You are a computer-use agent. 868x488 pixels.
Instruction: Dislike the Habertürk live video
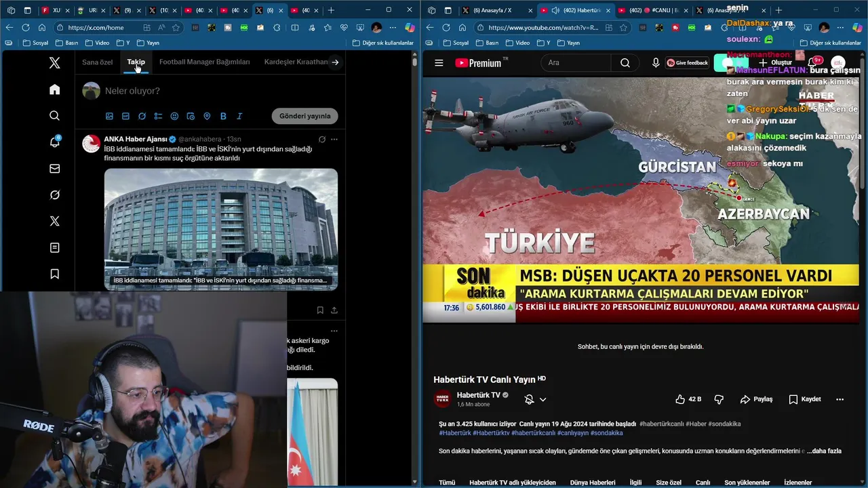point(719,399)
